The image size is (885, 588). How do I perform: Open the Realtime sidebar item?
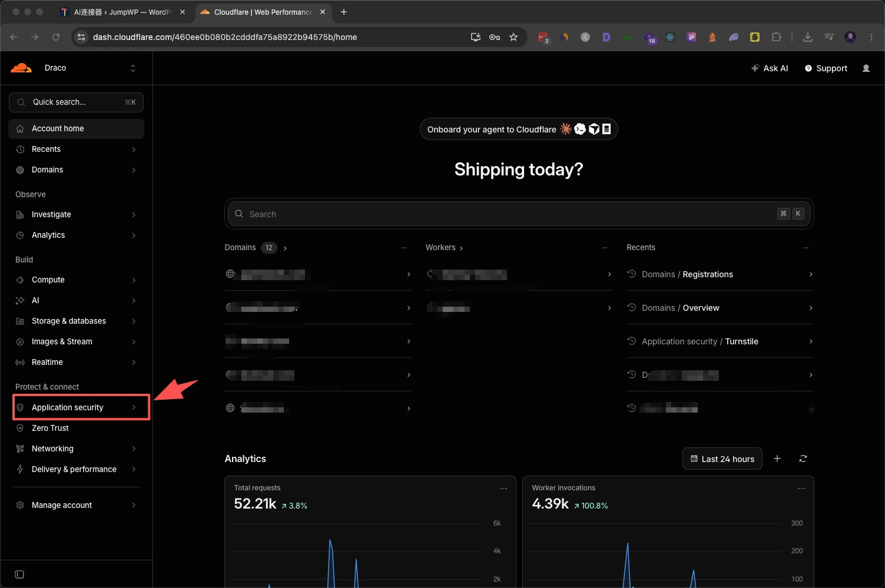point(76,362)
